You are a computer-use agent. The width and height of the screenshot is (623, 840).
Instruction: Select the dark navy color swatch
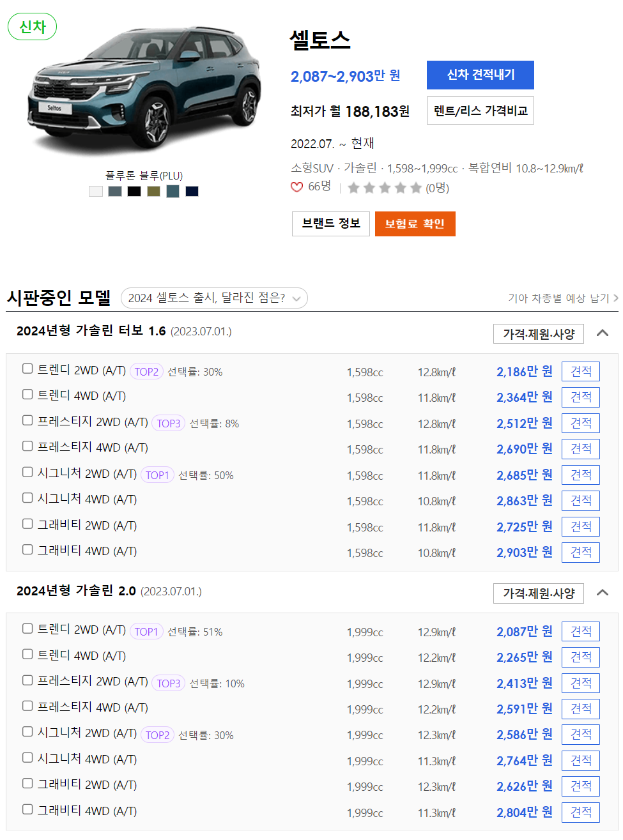[x=192, y=191]
